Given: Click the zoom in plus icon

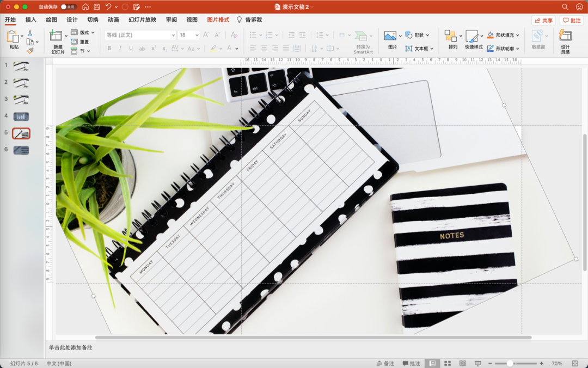Looking at the screenshot, I should tap(542, 363).
